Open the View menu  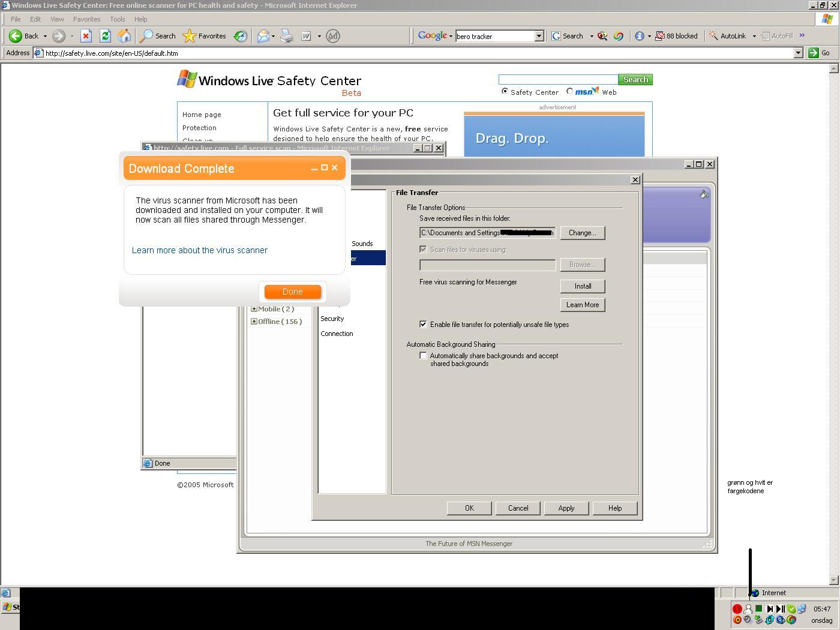57,19
